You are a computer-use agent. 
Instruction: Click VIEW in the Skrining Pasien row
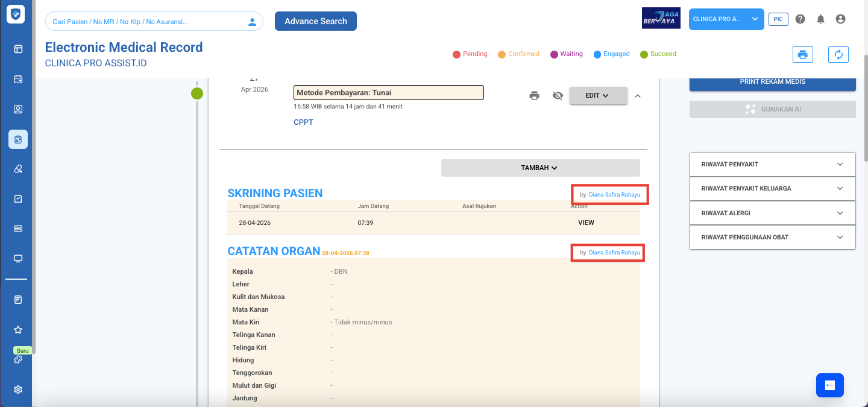coord(586,222)
